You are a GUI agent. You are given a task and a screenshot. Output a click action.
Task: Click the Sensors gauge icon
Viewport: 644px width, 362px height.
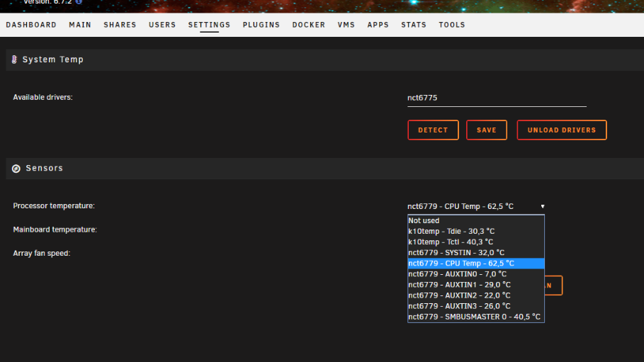16,169
